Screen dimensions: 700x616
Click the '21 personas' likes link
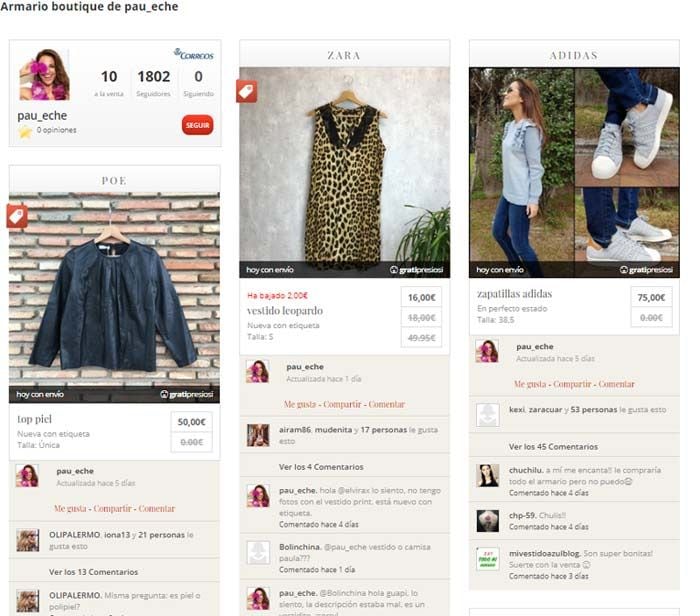pos(161,535)
